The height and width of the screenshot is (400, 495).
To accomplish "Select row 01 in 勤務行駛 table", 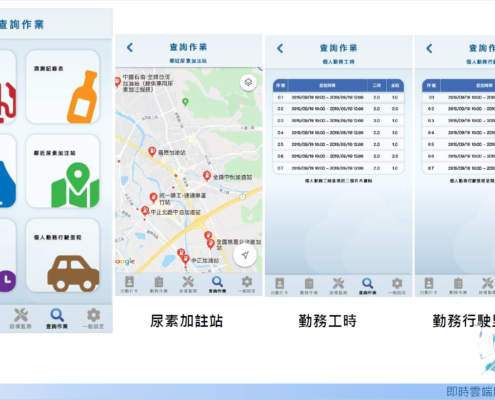I will [459, 97].
